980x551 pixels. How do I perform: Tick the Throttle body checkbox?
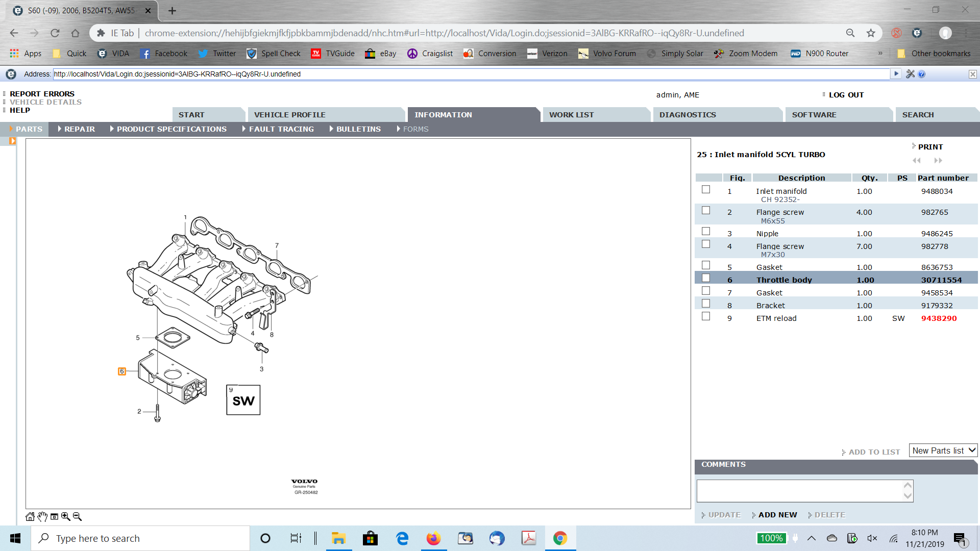706,278
